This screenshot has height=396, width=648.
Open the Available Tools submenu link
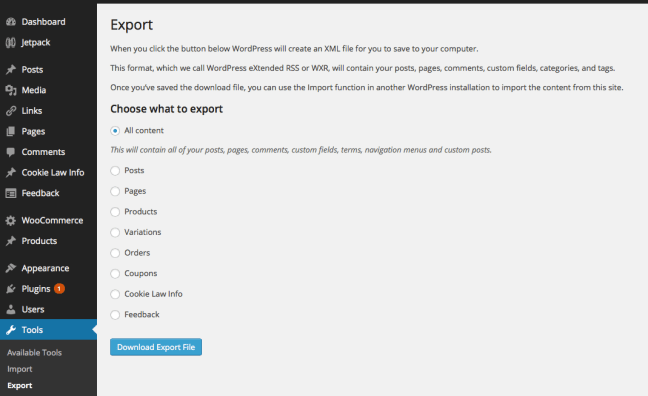(x=34, y=353)
